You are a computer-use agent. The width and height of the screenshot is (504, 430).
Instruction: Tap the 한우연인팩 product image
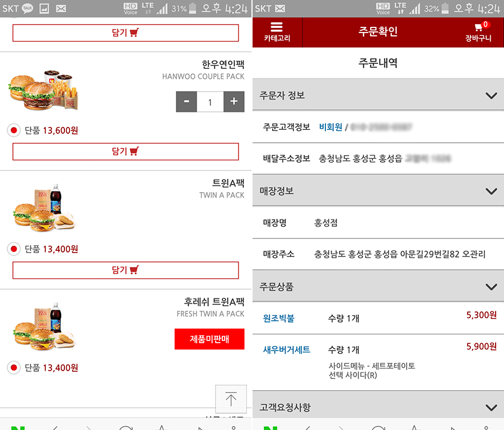(43, 90)
